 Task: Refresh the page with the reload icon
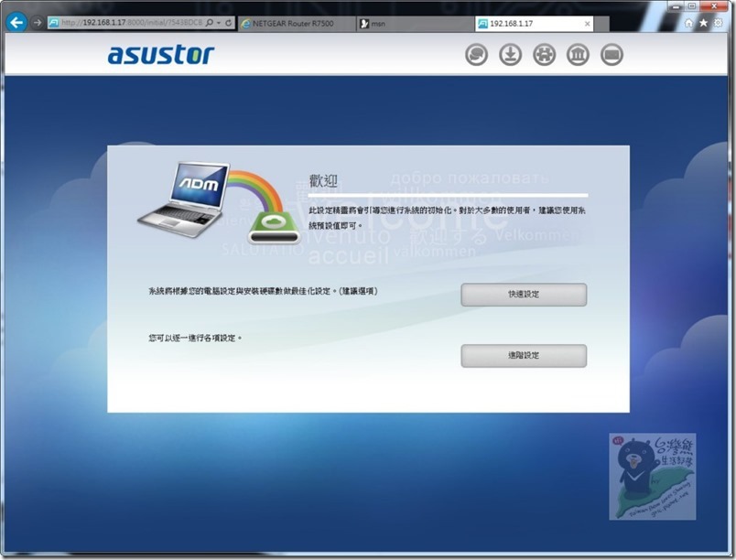coord(229,23)
